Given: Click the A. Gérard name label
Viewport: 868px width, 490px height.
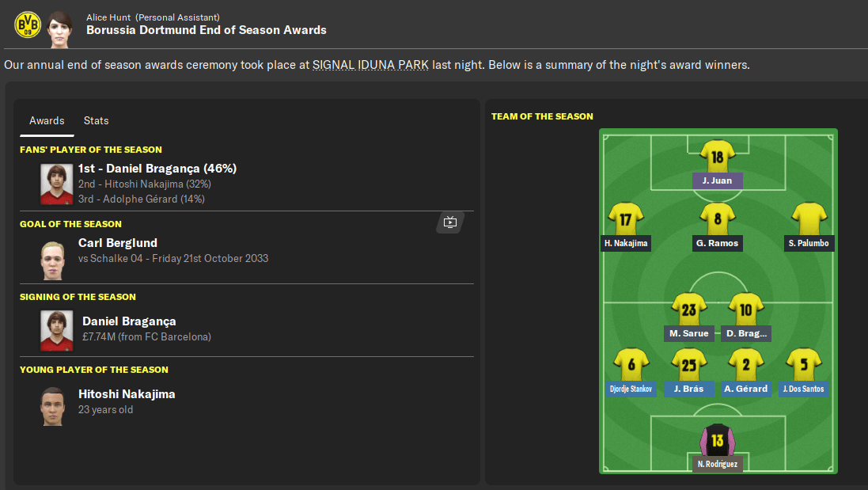Looking at the screenshot, I should coord(745,389).
